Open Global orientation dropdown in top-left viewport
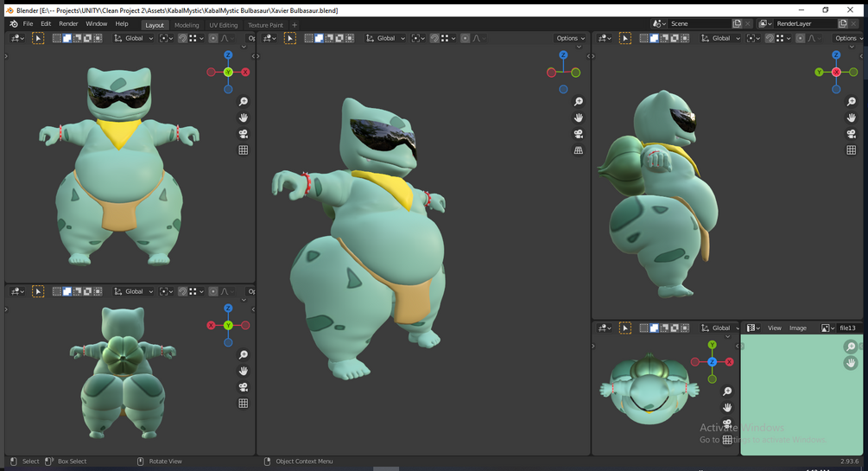This screenshot has width=868, height=471. coord(133,38)
